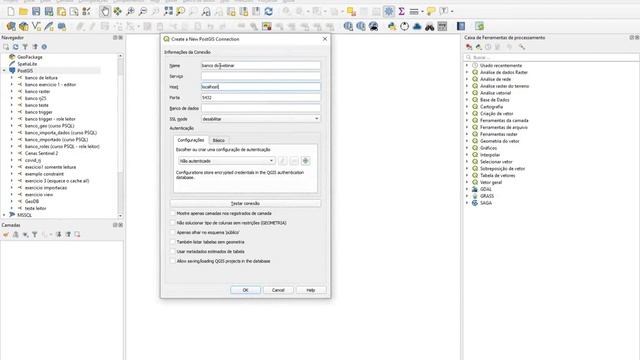Click Help in the PostGIS connection dialog

tap(311, 290)
